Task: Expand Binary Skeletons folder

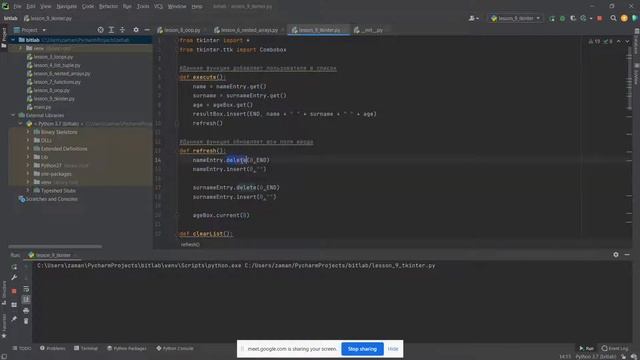Action: pyautogui.click(x=28, y=132)
